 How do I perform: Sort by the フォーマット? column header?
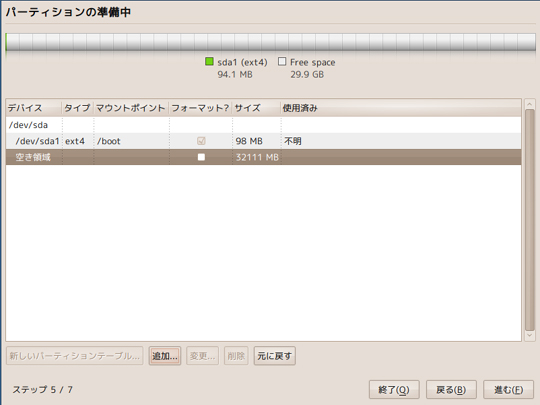pyautogui.click(x=200, y=108)
